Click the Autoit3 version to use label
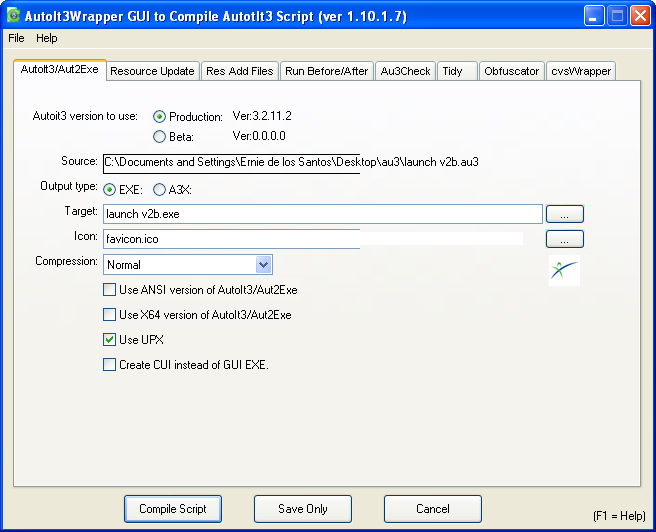The image size is (656, 532). pos(85,116)
